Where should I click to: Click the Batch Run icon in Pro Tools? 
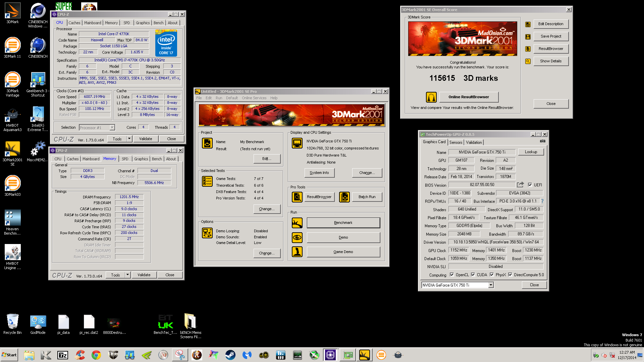point(344,197)
